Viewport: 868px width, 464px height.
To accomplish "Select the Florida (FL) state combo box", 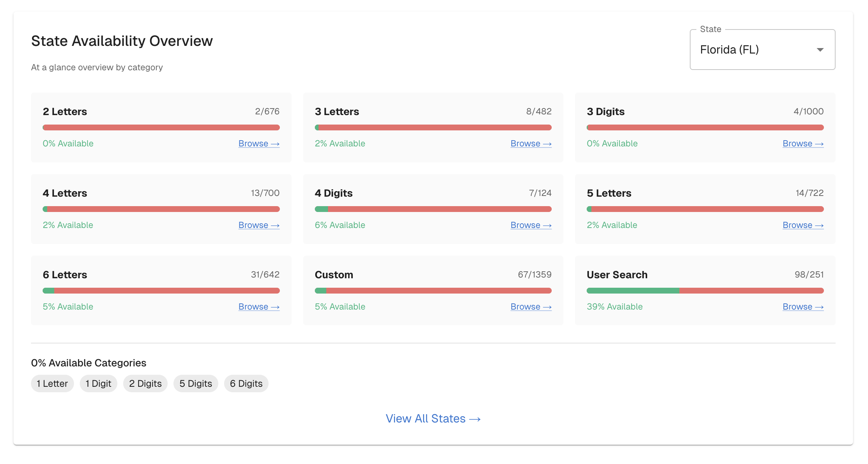I will [751, 50].
